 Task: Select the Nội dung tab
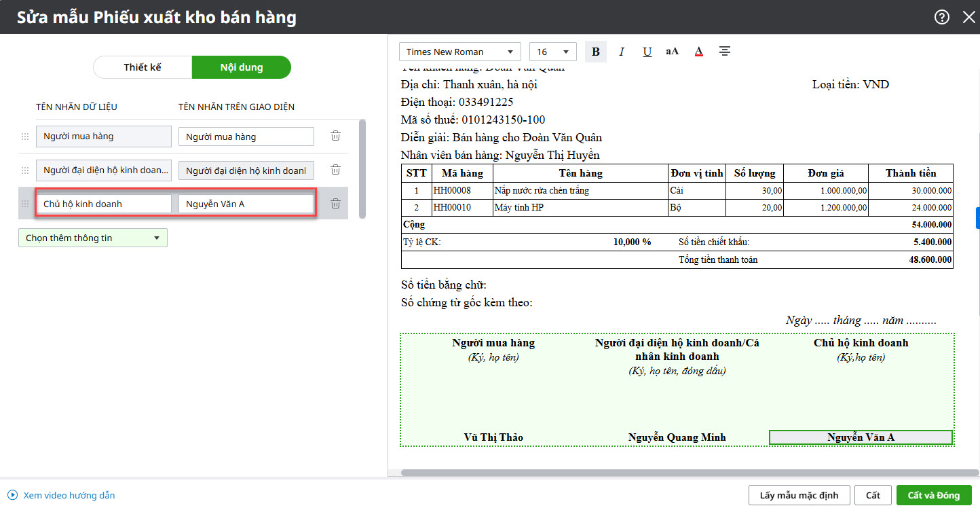(x=241, y=67)
